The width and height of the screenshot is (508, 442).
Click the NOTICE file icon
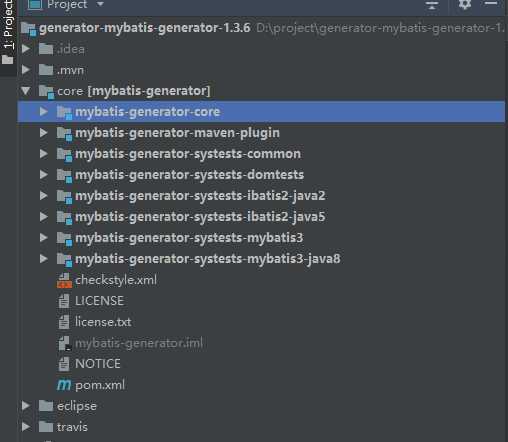tap(64, 364)
